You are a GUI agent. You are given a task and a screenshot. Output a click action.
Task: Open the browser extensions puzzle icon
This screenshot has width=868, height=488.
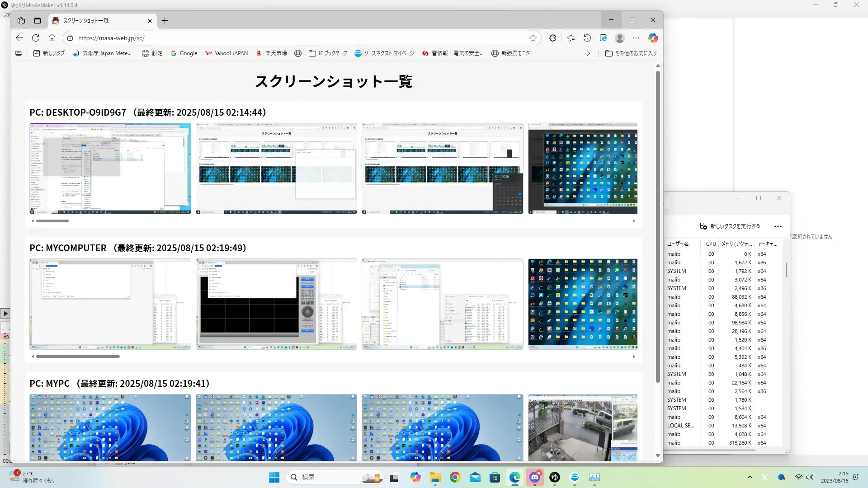click(552, 38)
